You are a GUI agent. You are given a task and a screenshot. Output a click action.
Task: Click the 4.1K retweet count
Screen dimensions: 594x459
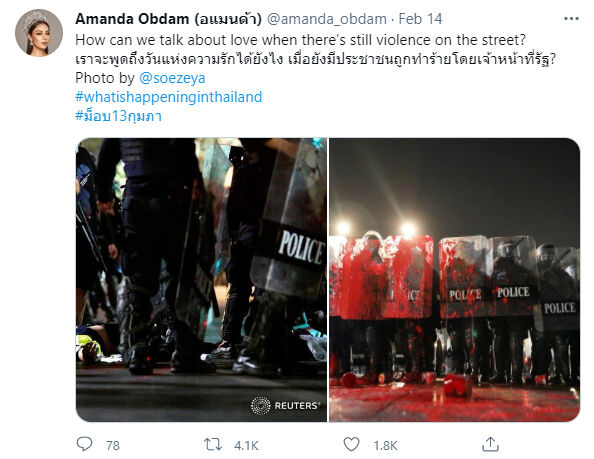pos(246,445)
